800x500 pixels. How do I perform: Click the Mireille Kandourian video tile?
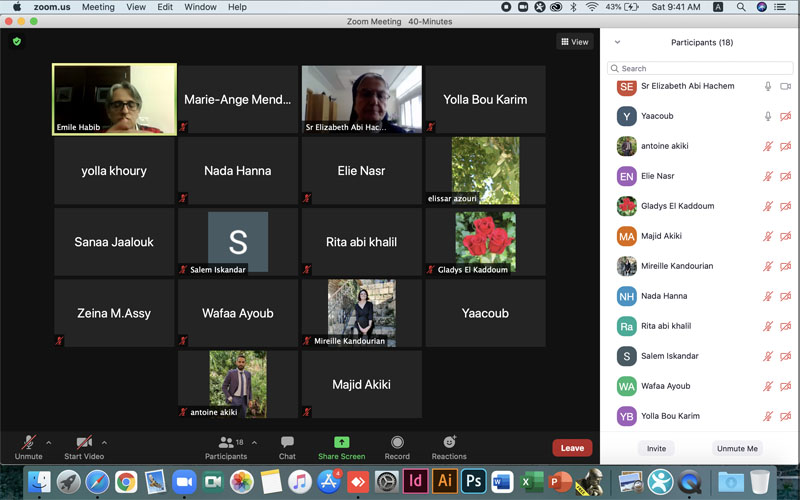click(x=362, y=313)
